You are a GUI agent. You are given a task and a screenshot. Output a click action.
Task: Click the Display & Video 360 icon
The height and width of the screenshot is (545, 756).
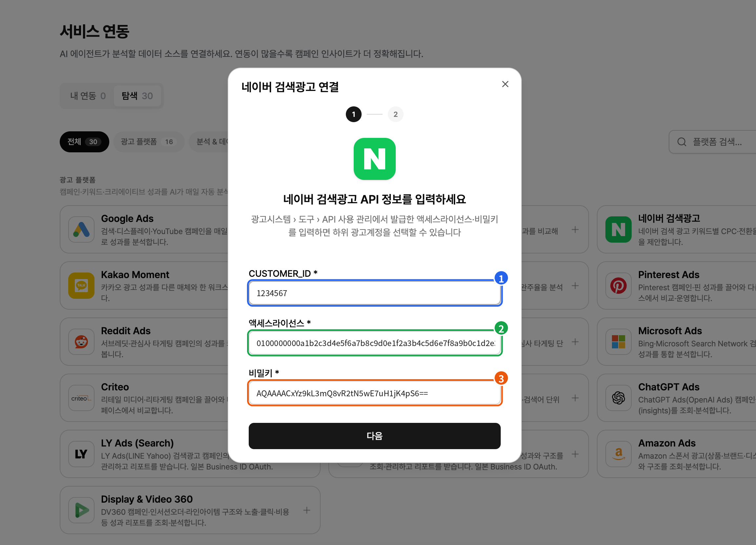coord(81,510)
